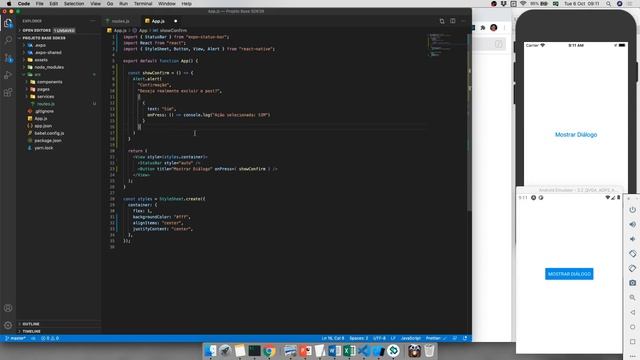Viewport: 640px width, 360px height.
Task: Tap MOSTRAR DIÁLOGO on the Android emulator
Action: pos(569,274)
